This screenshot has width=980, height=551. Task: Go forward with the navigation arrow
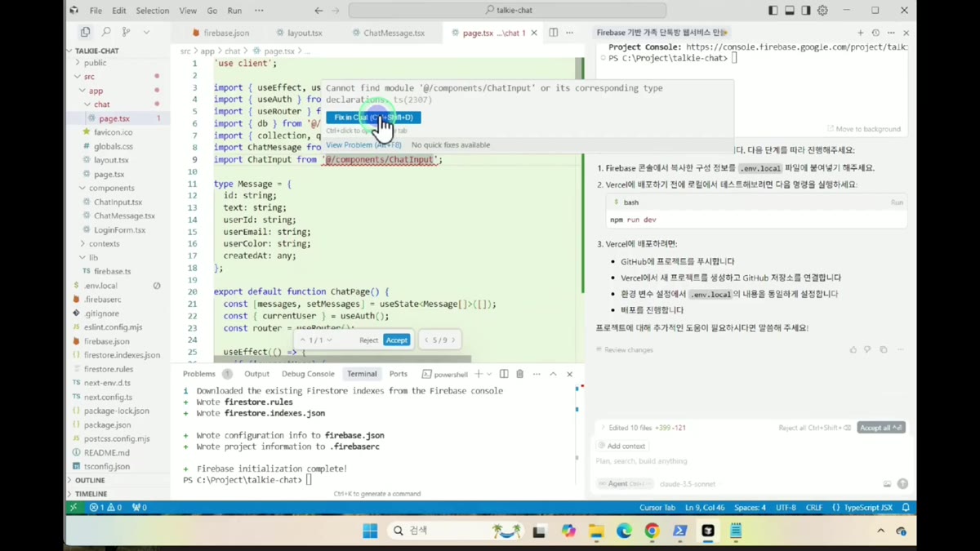(336, 11)
